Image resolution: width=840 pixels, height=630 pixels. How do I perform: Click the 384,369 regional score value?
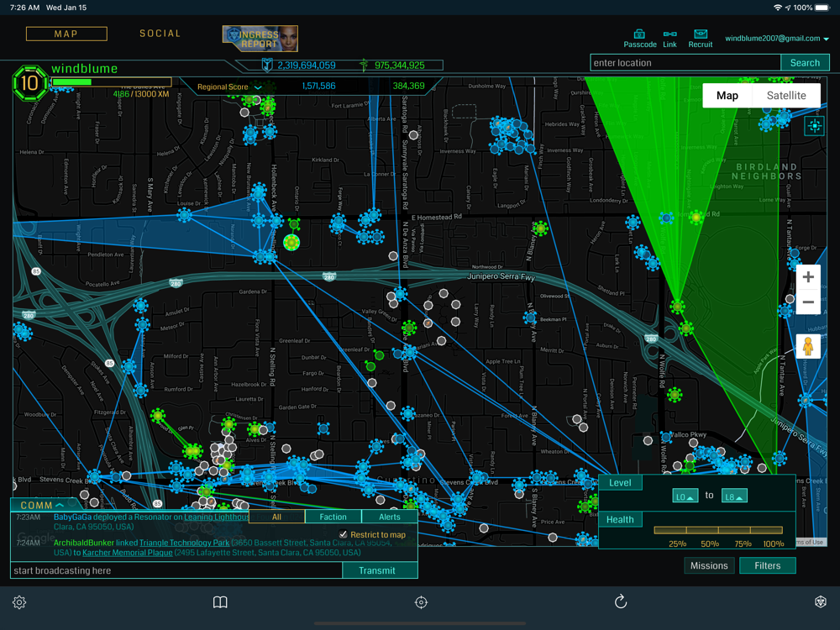pyautogui.click(x=408, y=86)
